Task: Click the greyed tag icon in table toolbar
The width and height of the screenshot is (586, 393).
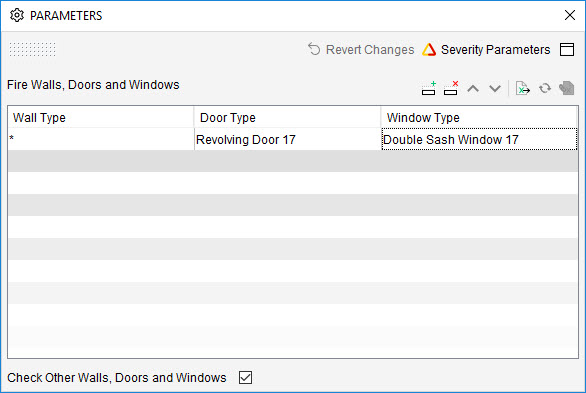Action: pos(567,89)
